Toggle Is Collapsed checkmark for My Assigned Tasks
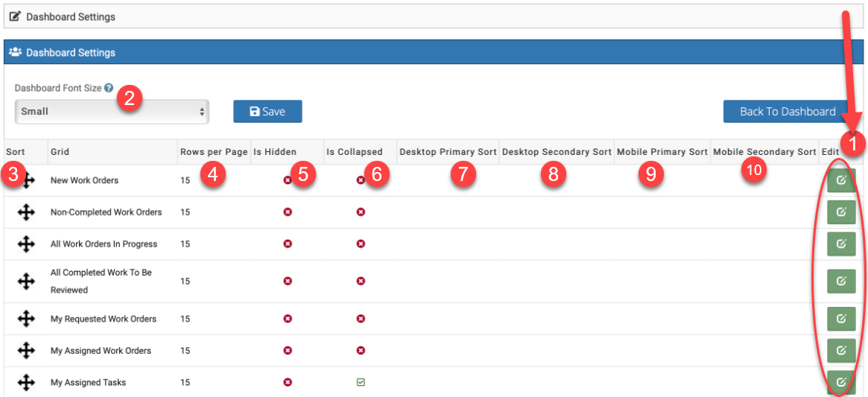Viewport: 868px width, 397px height. click(361, 382)
